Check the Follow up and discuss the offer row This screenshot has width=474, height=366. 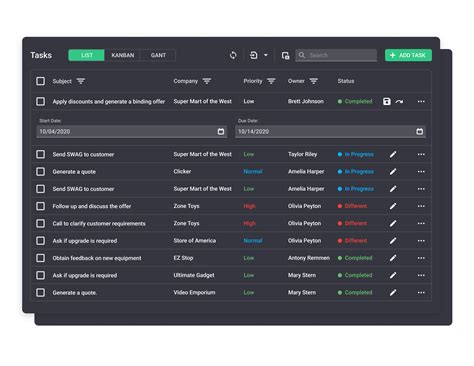41,206
